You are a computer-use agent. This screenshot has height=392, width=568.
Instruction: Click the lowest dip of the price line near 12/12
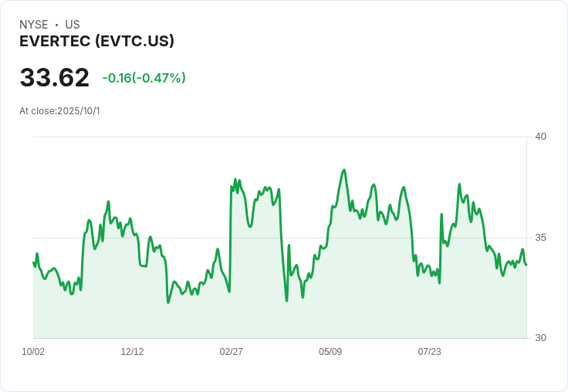(168, 302)
